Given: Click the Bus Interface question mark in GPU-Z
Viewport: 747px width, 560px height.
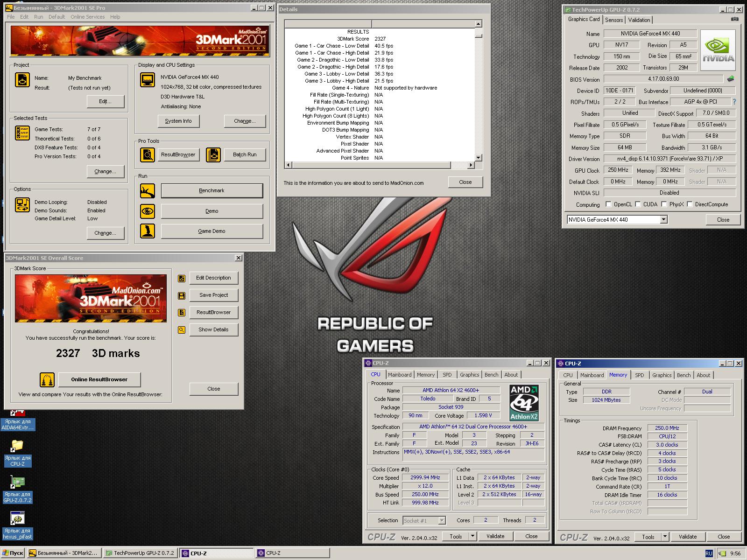Looking at the screenshot, I should coord(734,101).
